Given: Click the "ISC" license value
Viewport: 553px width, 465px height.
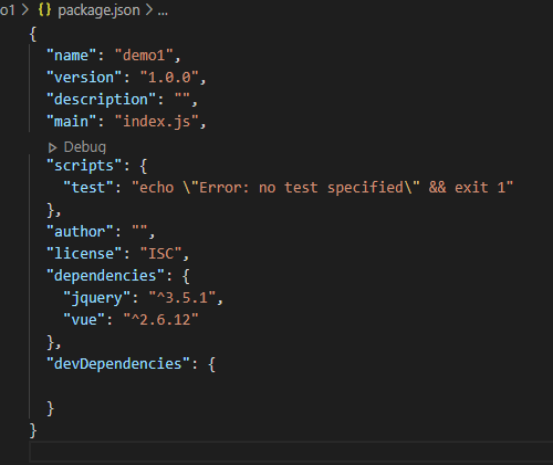Looking at the screenshot, I should 161,254.
